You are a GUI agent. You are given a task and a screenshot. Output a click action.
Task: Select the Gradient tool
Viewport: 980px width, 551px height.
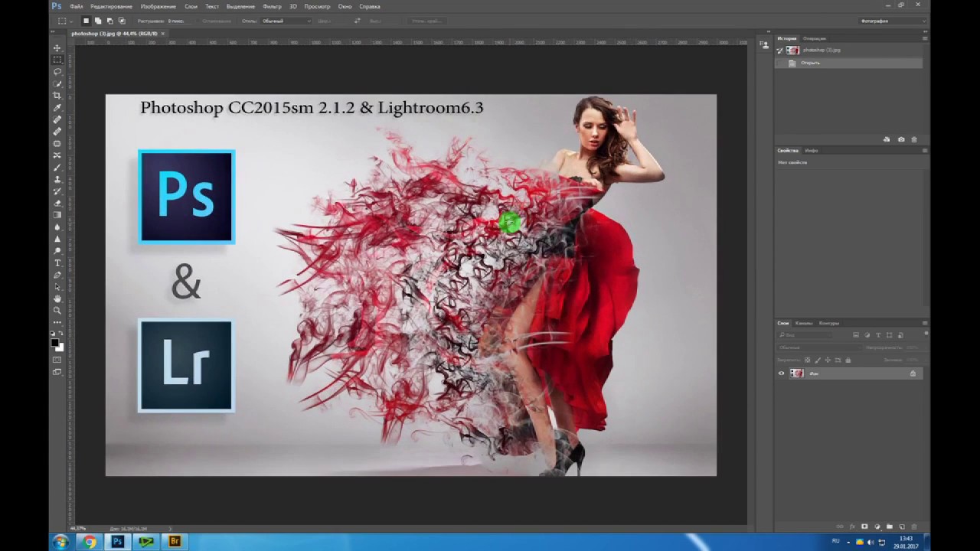pyautogui.click(x=57, y=215)
